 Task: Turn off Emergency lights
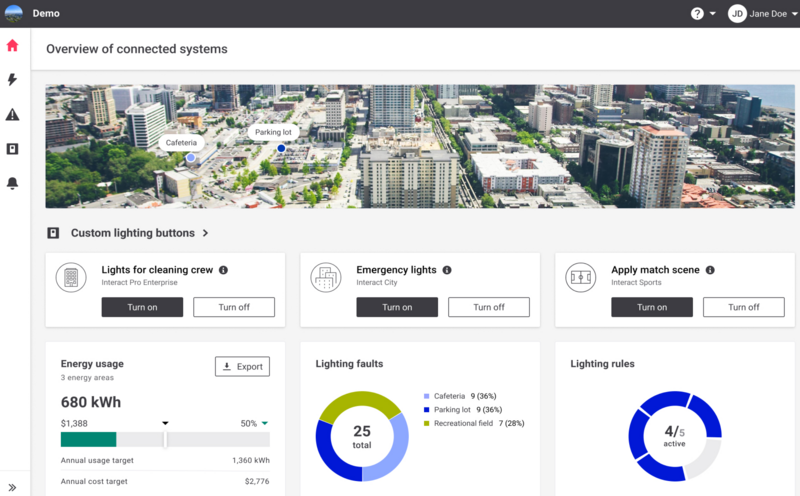pos(489,307)
